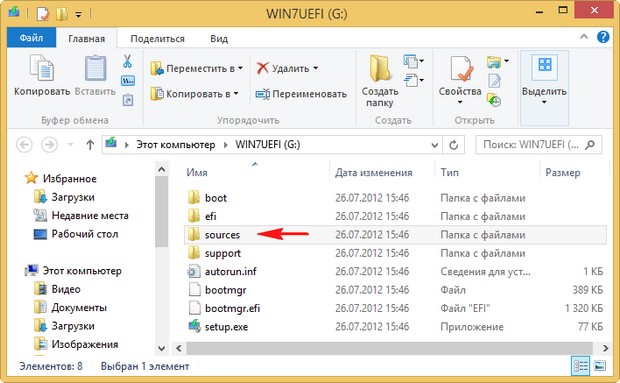Select the bootmgr.efi file
Screen dimensions: 620x383
(x=395, y=308)
